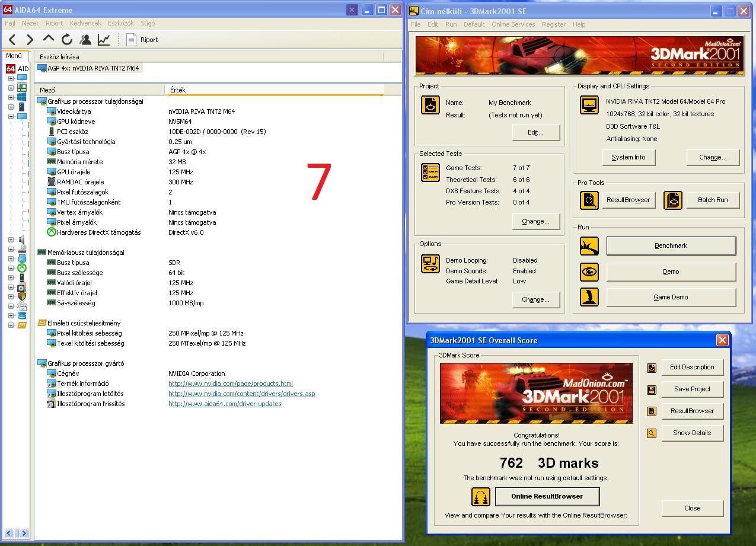
Task: Expand the database node in tree
Action: (x=11, y=315)
